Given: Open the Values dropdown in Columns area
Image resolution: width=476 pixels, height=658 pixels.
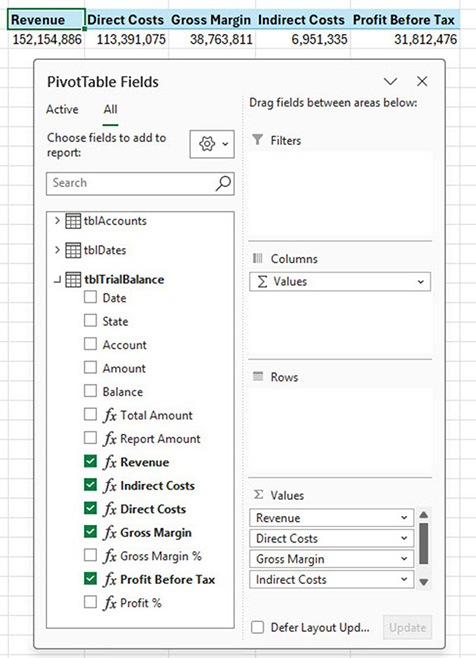Looking at the screenshot, I should (421, 282).
